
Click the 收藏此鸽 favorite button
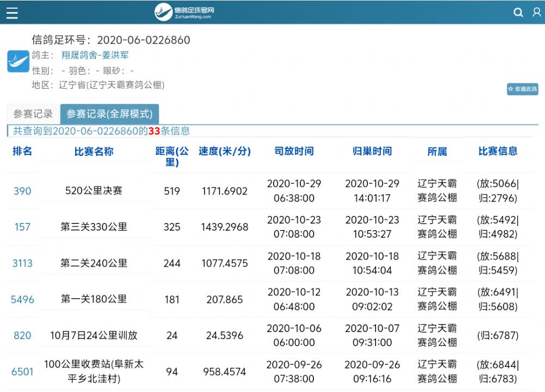[522, 89]
